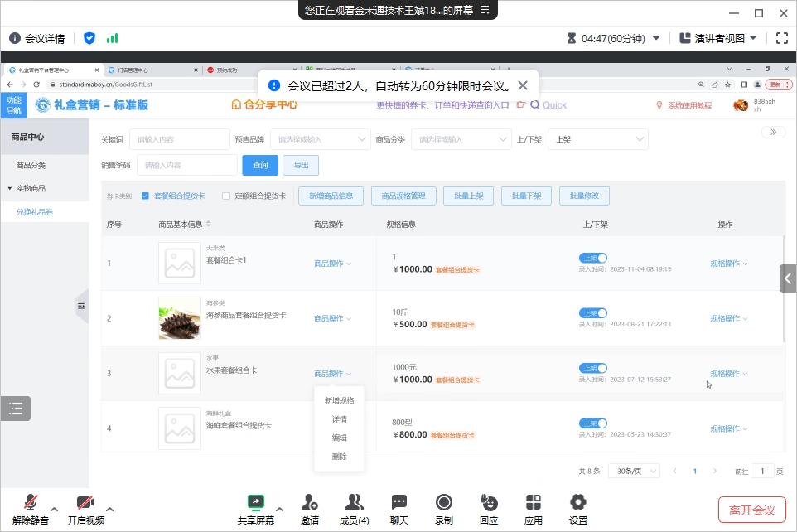The image size is (797, 532).
Task: Click the red 离开会议 leave meeting button
Action: tap(752, 510)
